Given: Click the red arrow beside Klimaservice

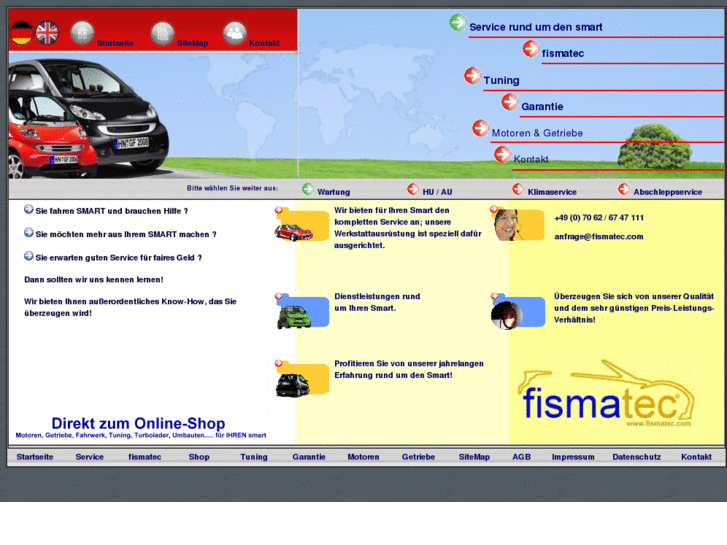Looking at the screenshot, I should [518, 189].
